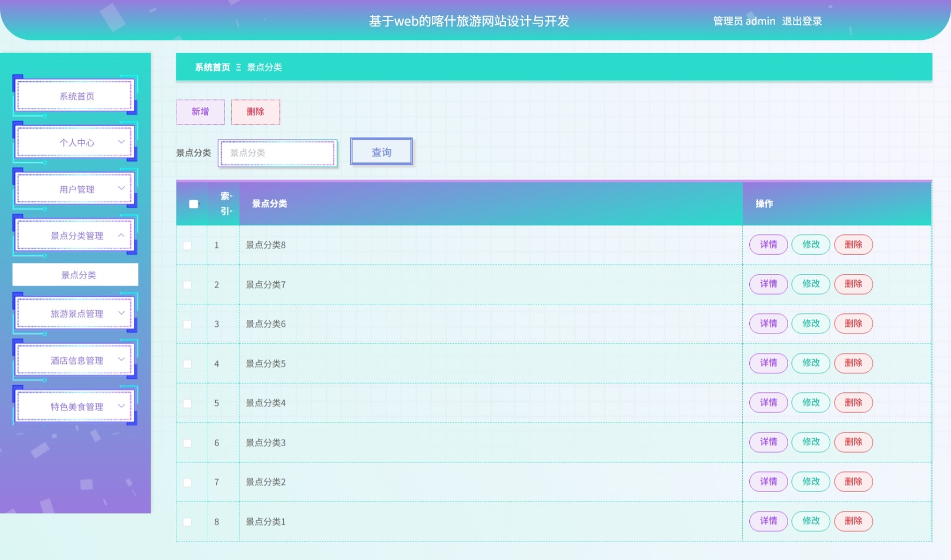Expand the 旅游景点管理 dropdown arrow
Viewport: 951px width, 560px height.
(121, 313)
